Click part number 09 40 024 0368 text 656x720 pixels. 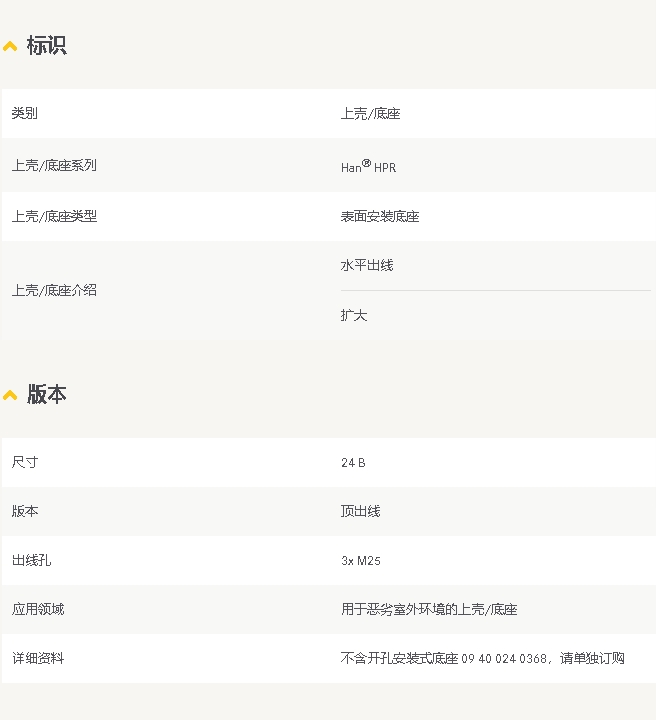[504, 659]
